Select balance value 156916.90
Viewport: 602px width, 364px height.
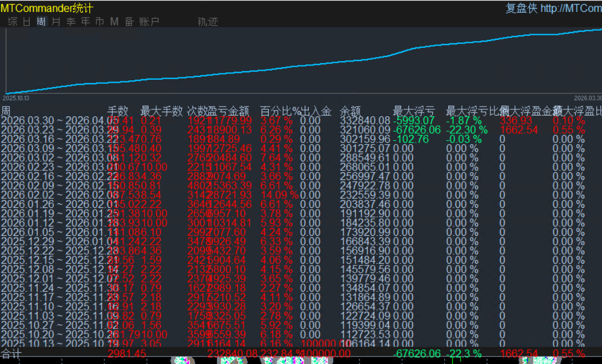[x=365, y=251]
